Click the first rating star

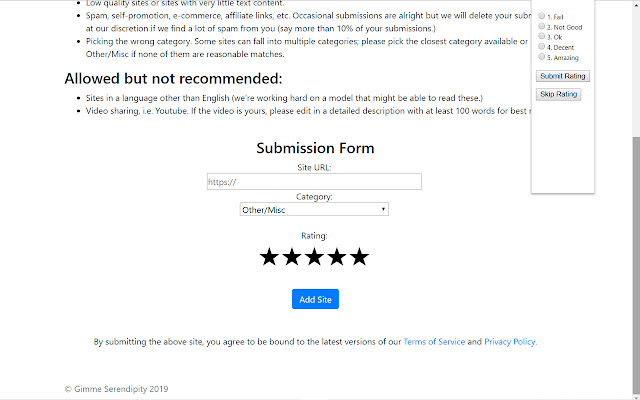pyautogui.click(x=269, y=257)
